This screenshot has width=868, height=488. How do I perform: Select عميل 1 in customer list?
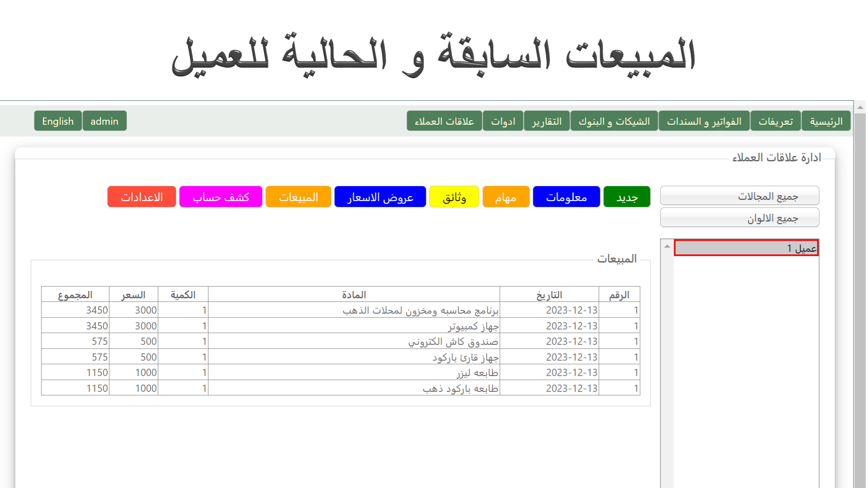tap(746, 248)
